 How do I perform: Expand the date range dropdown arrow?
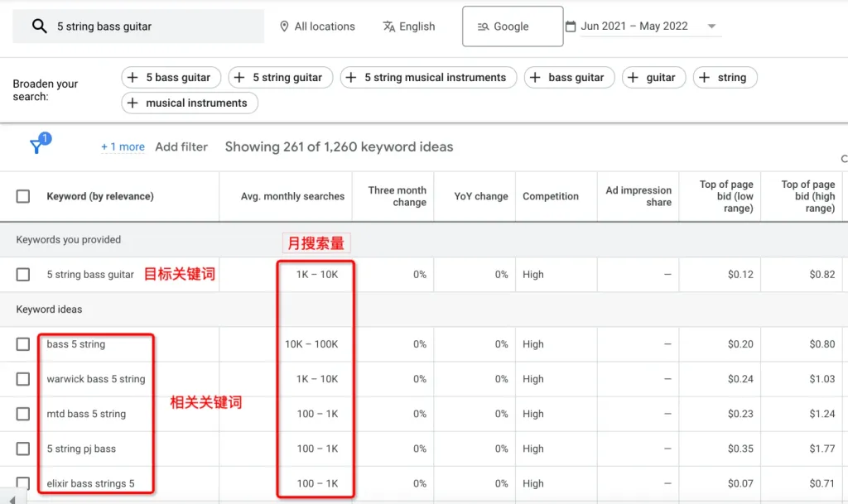click(x=711, y=26)
